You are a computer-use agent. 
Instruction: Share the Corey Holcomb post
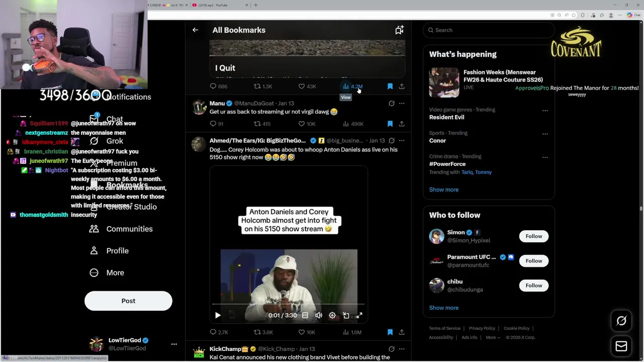(401, 332)
